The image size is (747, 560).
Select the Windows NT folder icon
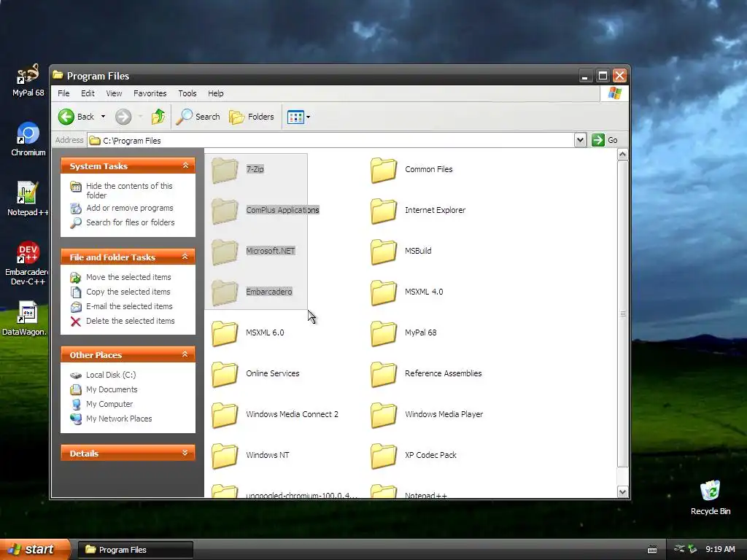(x=225, y=456)
